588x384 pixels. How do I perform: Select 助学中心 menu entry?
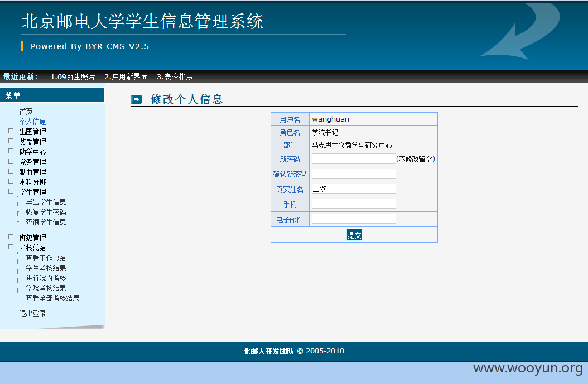(32, 152)
